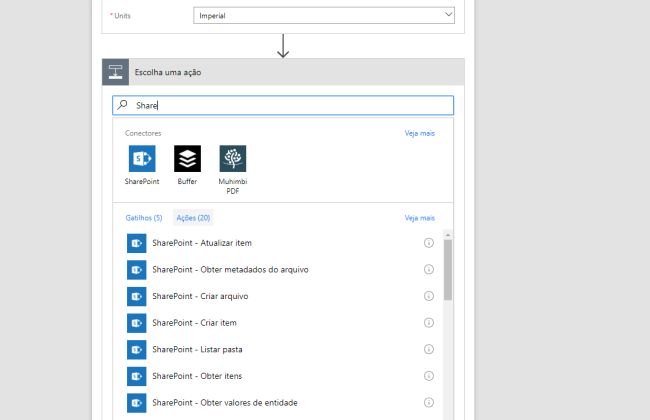The width and height of the screenshot is (650, 420).
Task: Show info for Obter itens action
Action: pyautogui.click(x=429, y=376)
